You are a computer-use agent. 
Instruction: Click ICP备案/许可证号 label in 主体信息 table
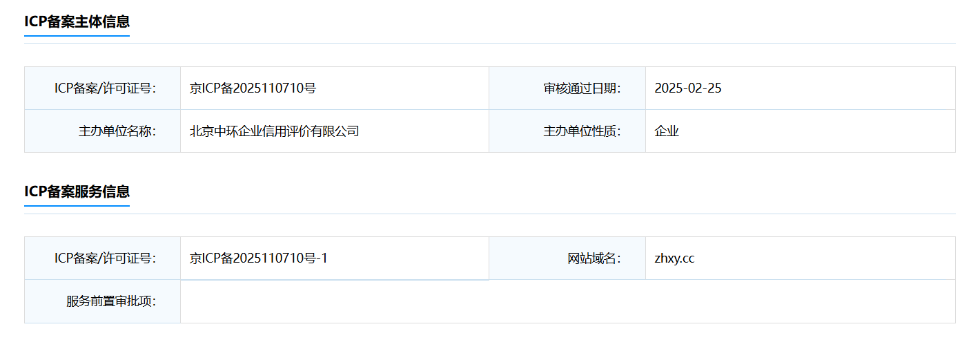pyautogui.click(x=106, y=88)
